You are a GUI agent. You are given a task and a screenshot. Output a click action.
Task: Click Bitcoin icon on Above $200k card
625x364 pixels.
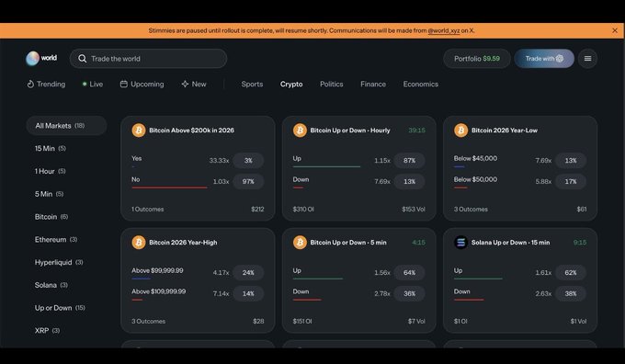(x=139, y=131)
